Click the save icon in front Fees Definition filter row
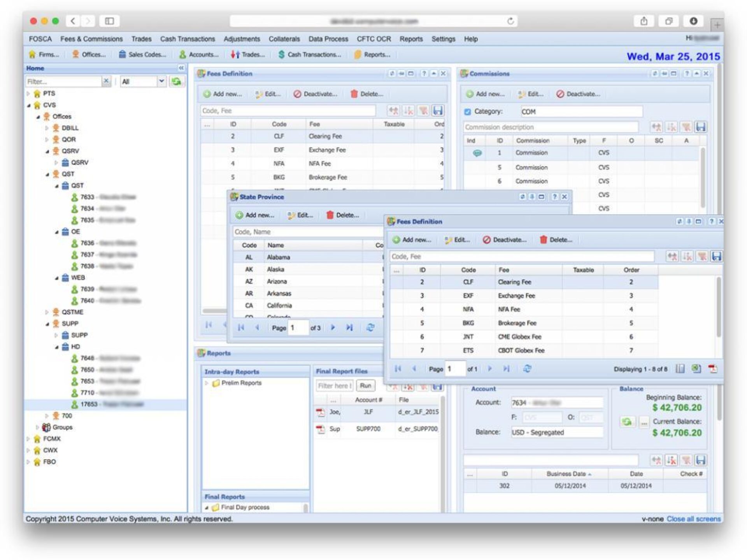The height and width of the screenshot is (560, 747). click(x=716, y=256)
